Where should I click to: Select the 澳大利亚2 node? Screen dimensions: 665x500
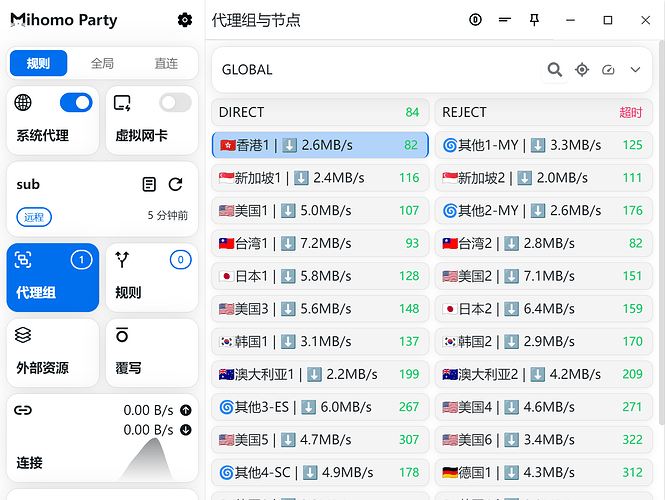pyautogui.click(x=544, y=374)
